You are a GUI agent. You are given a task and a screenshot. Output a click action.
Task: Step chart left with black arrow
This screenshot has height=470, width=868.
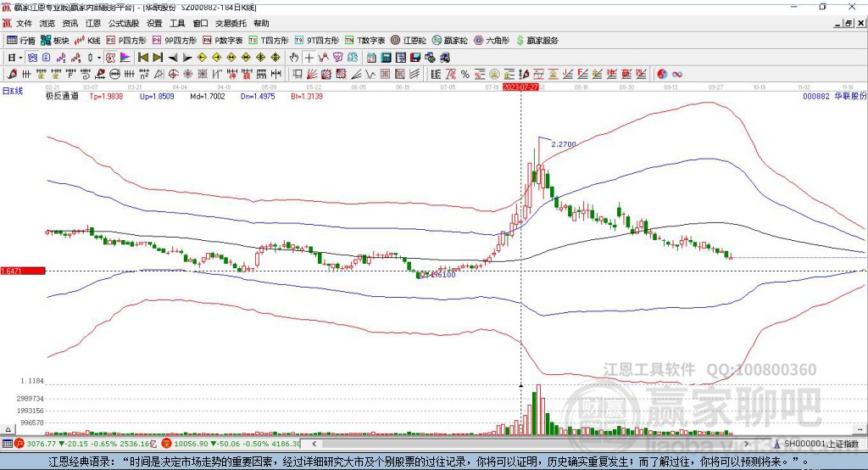pyautogui.click(x=173, y=58)
